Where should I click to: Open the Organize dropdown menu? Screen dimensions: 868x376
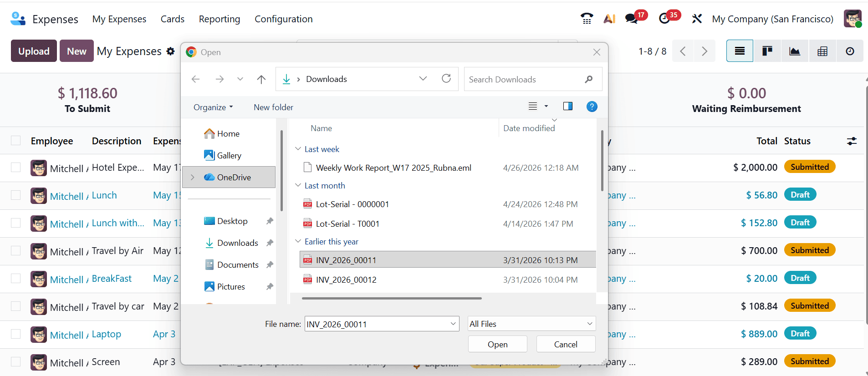pos(213,107)
